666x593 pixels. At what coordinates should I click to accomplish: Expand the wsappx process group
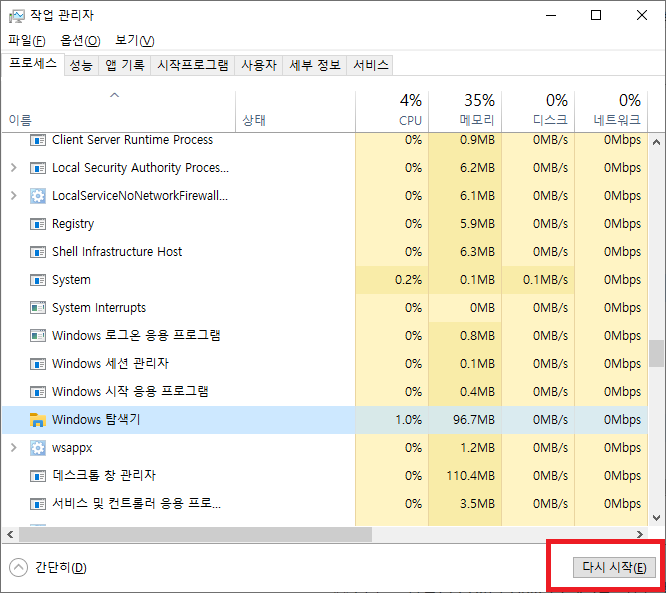(14, 448)
